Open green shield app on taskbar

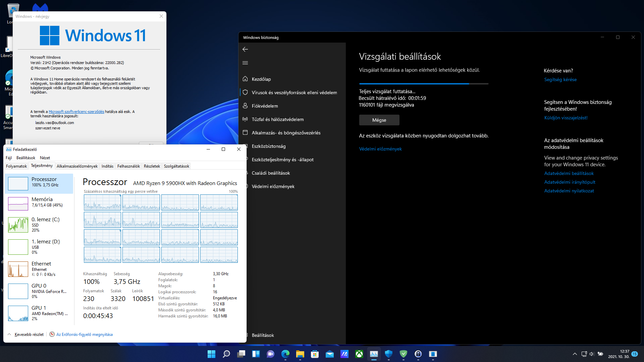[x=404, y=354]
